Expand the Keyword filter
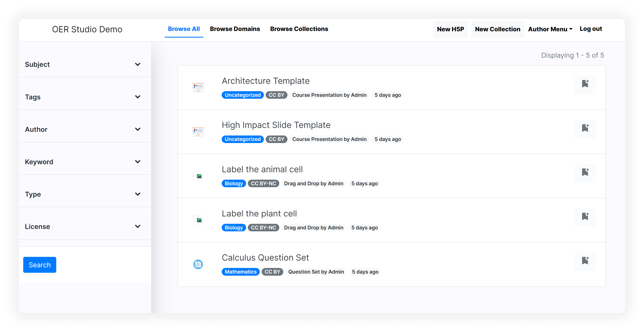 click(85, 162)
